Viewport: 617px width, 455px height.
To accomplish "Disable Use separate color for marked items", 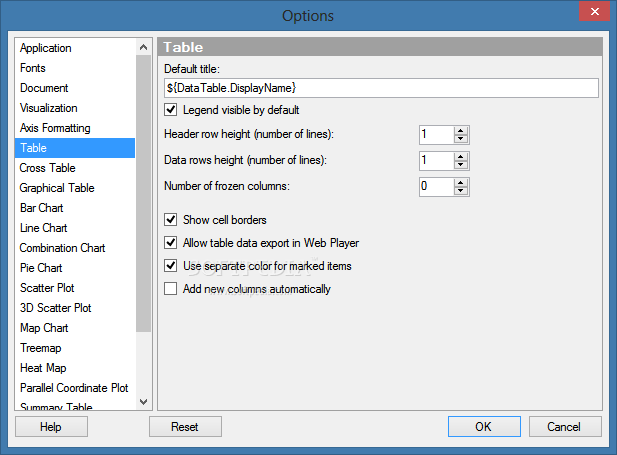I will [170, 266].
